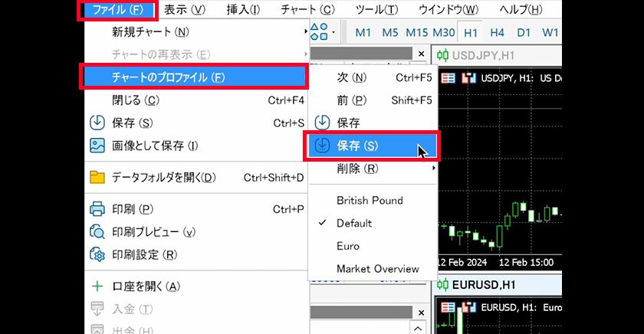Viewport: 644px width, 334px height.
Task: Choose 印刷 (P) menu entry
Action: [x=196, y=209]
